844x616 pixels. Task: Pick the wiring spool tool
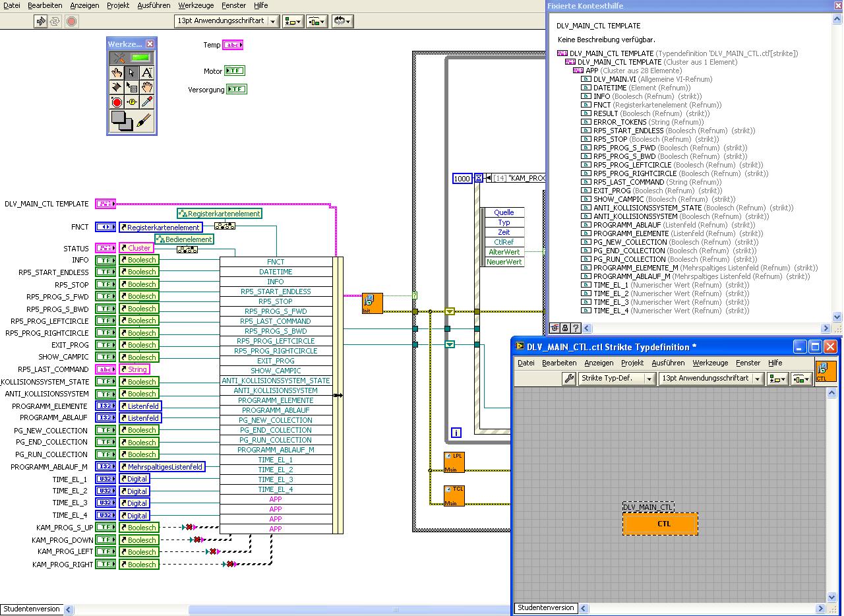117,87
